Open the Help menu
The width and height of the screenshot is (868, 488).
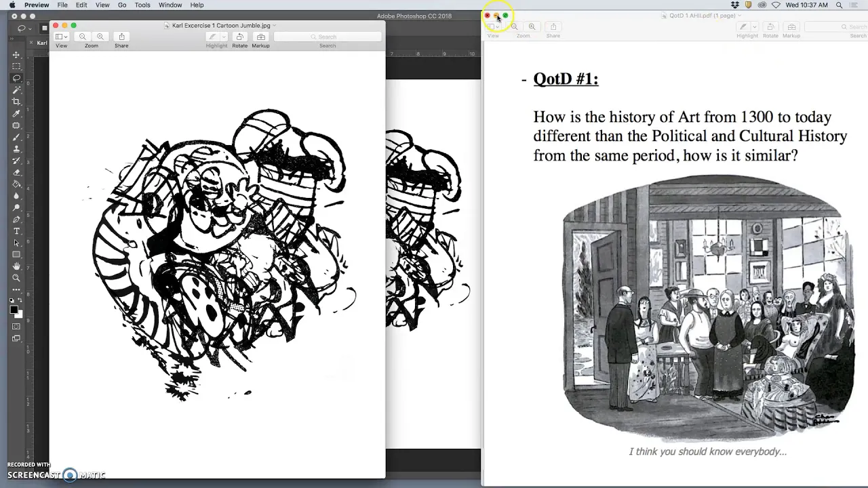pos(197,5)
